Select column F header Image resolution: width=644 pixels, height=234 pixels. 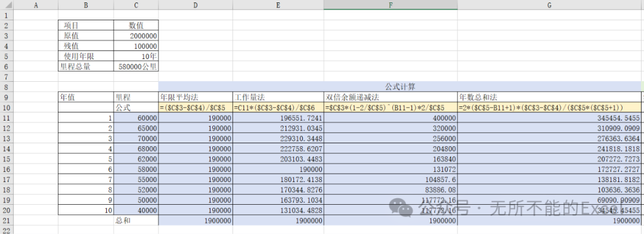pyautogui.click(x=390, y=5)
